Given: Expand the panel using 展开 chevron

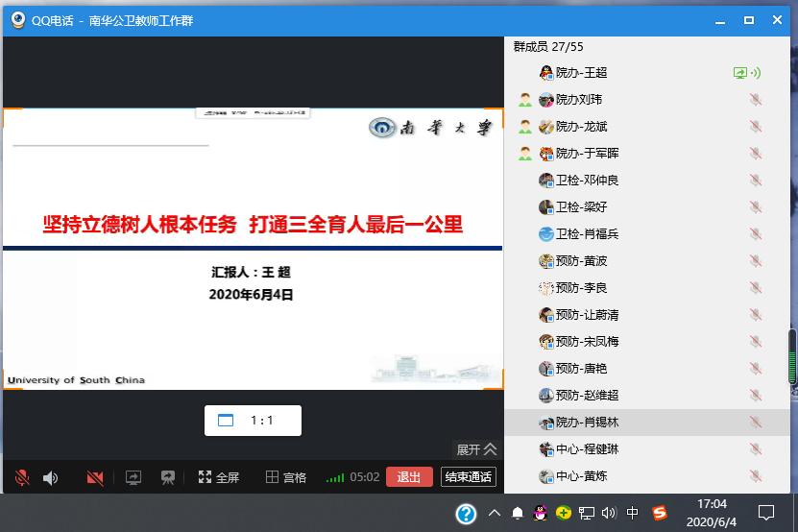Looking at the screenshot, I should [x=477, y=449].
